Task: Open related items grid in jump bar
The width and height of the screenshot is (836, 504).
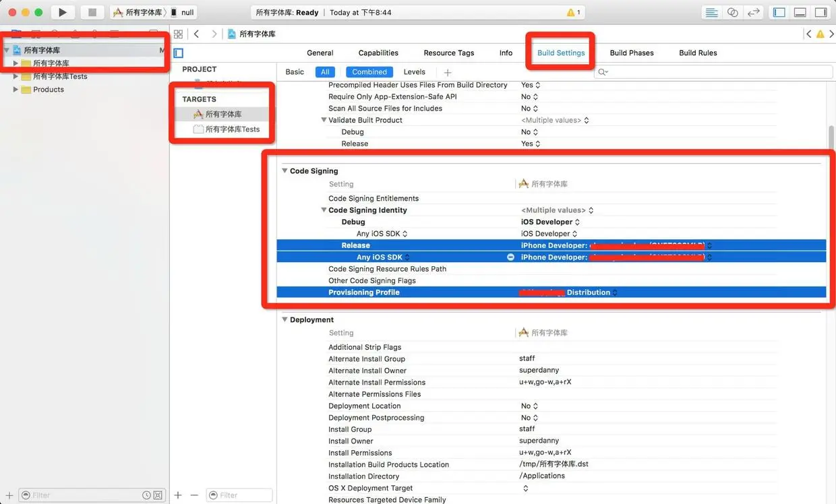Action: pyautogui.click(x=178, y=34)
